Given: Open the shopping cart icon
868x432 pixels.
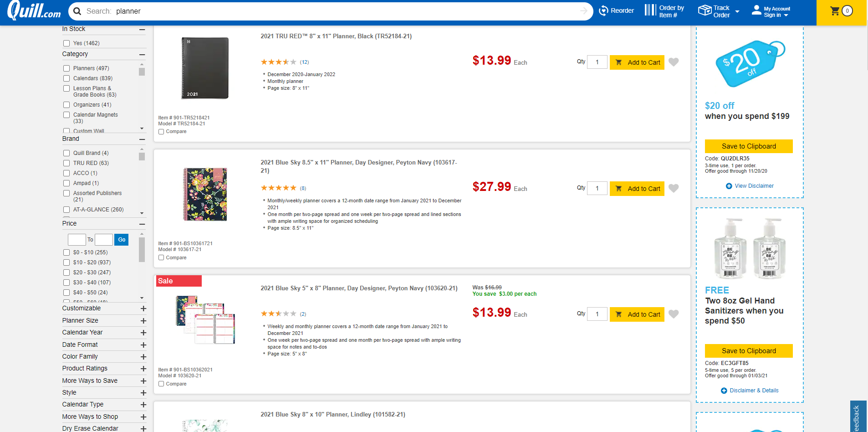Looking at the screenshot, I should (x=835, y=11).
